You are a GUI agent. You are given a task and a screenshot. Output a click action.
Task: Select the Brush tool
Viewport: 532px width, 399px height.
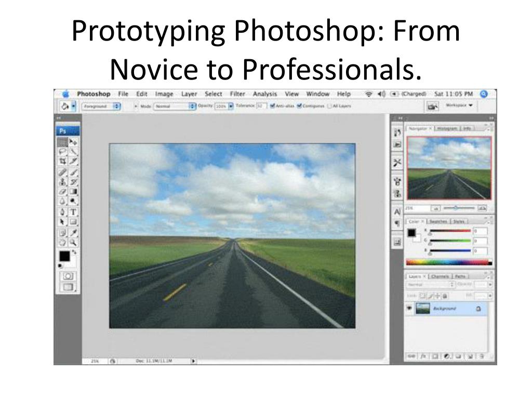pyautogui.click(x=73, y=172)
